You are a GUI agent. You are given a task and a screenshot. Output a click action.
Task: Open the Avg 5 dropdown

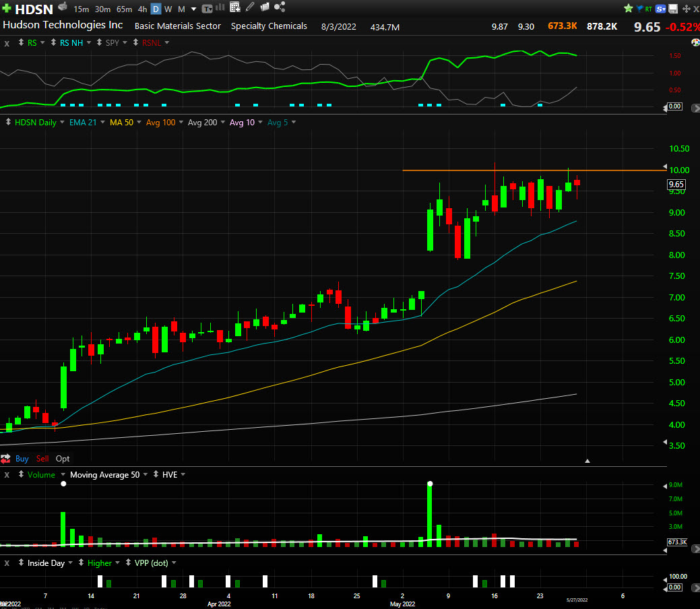pos(293,123)
